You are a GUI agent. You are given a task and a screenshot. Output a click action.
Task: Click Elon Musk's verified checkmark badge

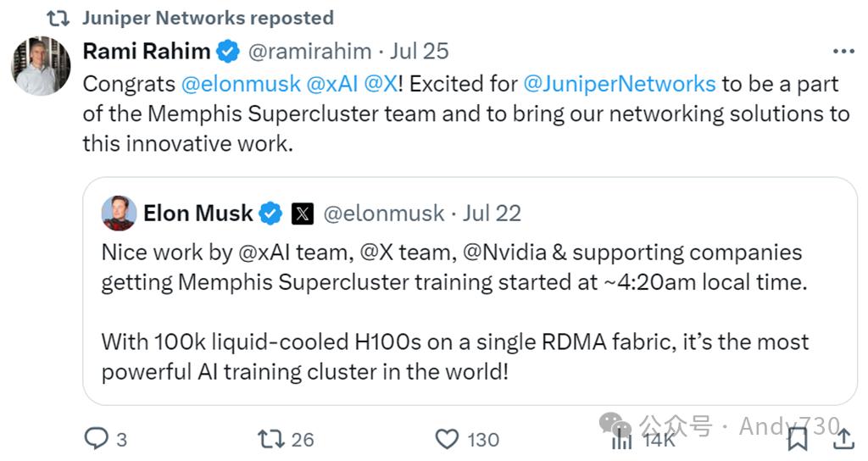pos(270,214)
